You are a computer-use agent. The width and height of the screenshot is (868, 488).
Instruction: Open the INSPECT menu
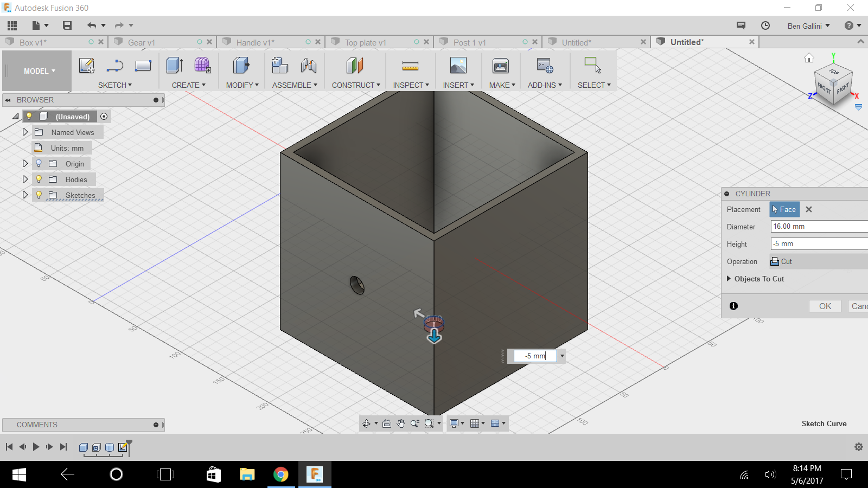click(411, 85)
